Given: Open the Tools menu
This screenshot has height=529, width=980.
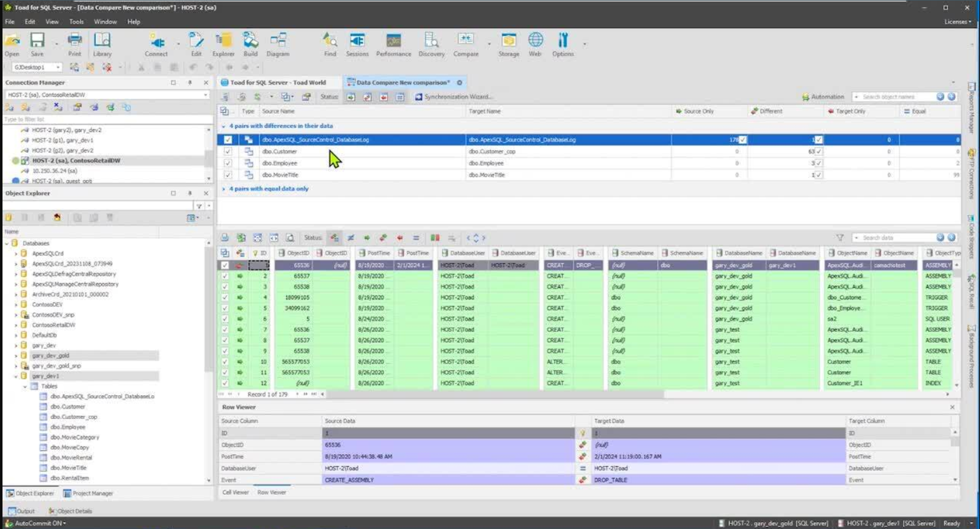Looking at the screenshot, I should [76, 22].
